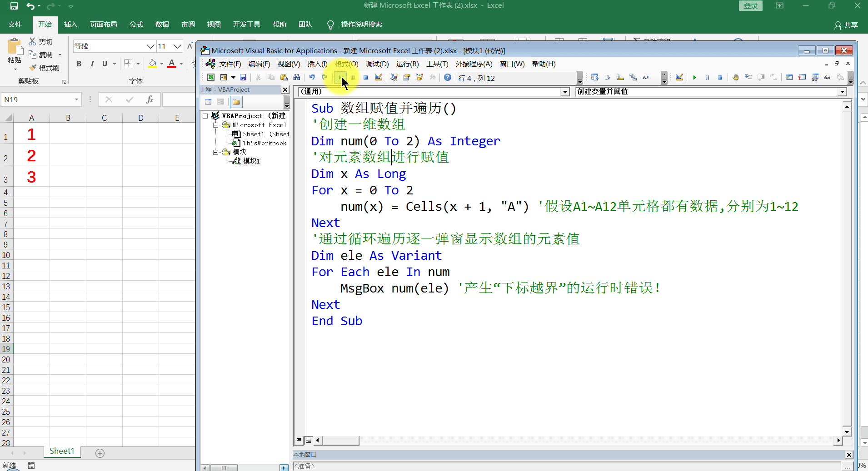Toggle Italic formatting in Excel ribbon
Viewport: 868px width, 471px height.
point(92,64)
